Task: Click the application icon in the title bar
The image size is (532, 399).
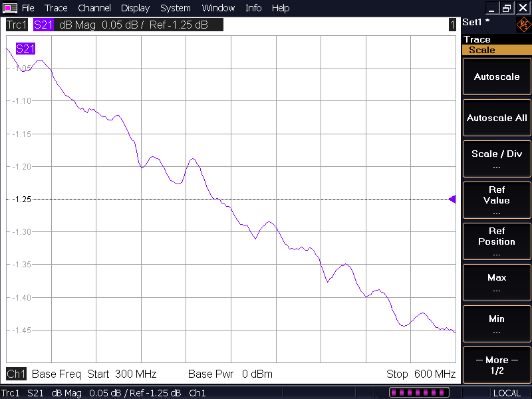Action: coord(10,8)
